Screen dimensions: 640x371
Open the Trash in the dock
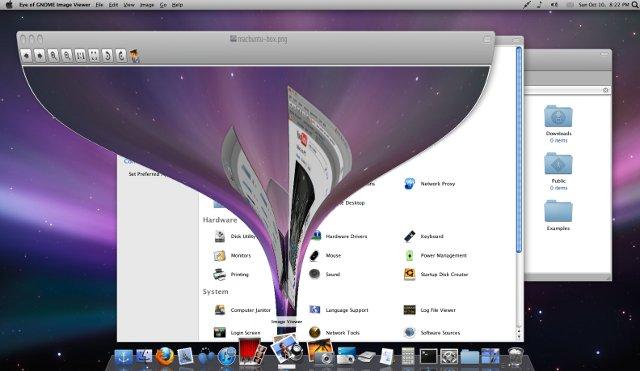[516, 356]
